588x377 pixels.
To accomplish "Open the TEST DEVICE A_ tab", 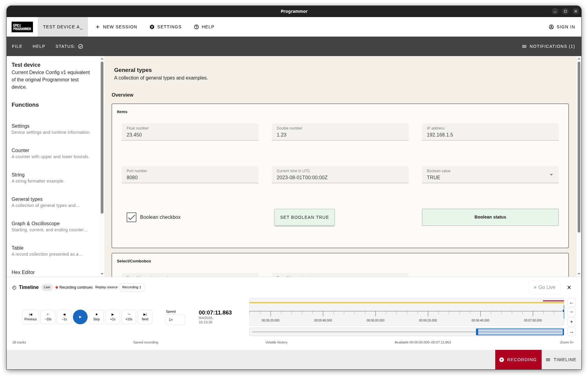I will pos(63,27).
